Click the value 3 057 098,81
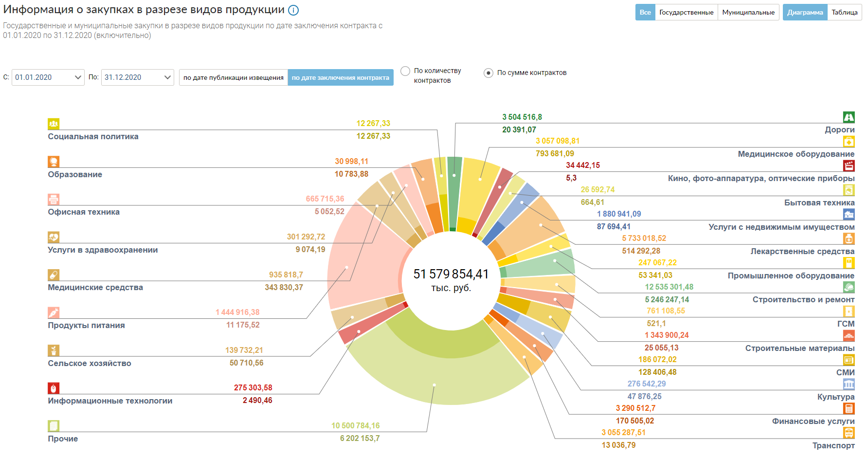 [x=558, y=141]
